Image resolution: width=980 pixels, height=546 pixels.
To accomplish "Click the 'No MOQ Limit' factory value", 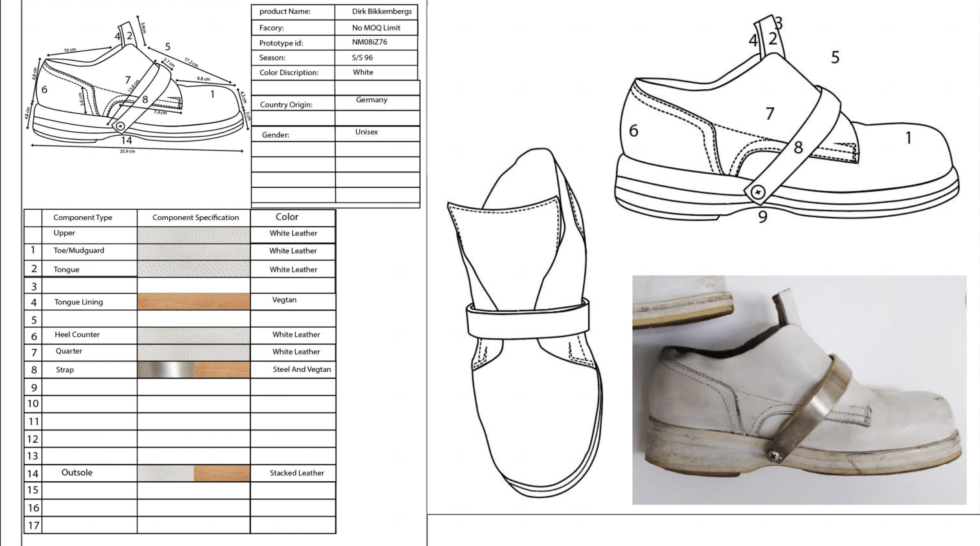I will pos(376,28).
